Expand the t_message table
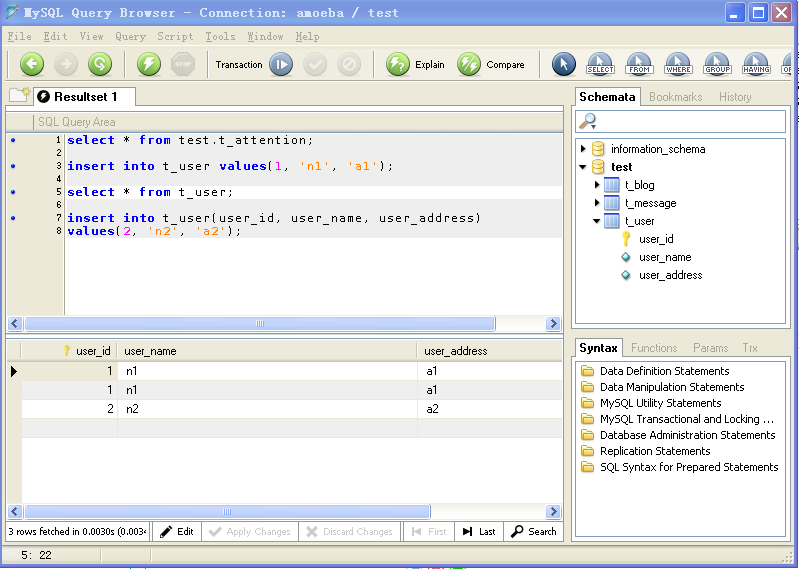This screenshot has height=569, width=799. coord(597,203)
